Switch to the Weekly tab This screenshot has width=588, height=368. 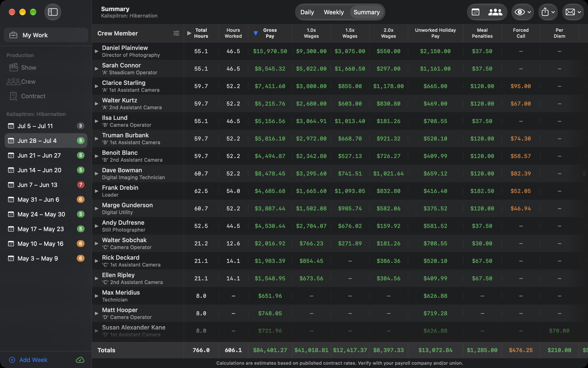pos(334,12)
